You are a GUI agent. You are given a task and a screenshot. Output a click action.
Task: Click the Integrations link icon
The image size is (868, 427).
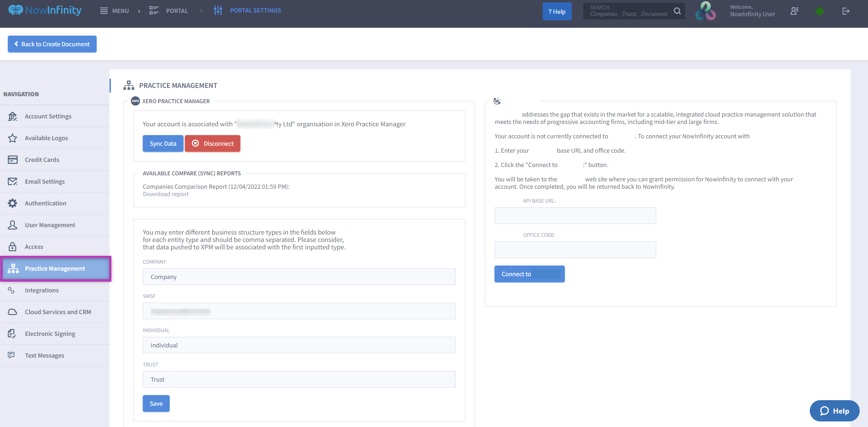click(12, 290)
